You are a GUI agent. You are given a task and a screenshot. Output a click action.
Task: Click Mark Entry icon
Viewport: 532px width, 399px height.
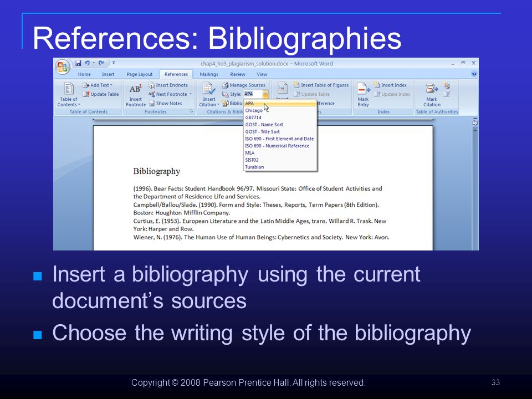pyautogui.click(x=363, y=95)
